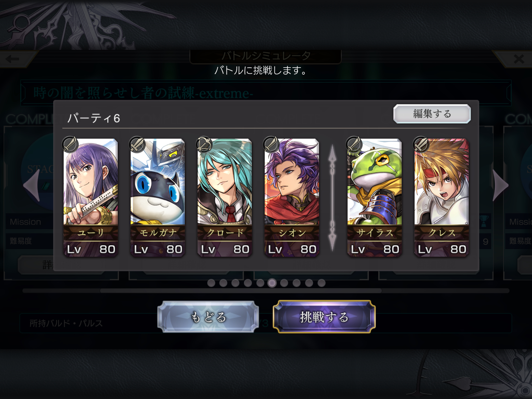
Task: Click the weapon icon on サイラス's card
Action: [x=354, y=144]
